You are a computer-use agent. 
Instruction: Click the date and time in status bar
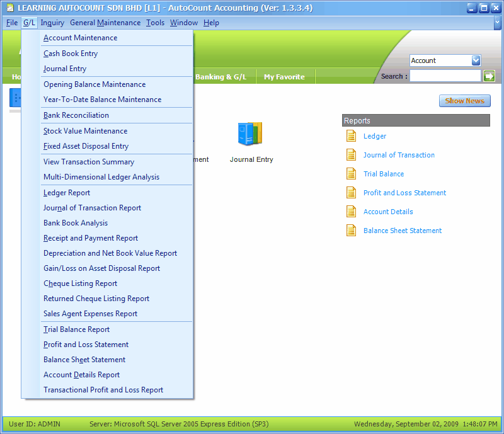pyautogui.click(x=426, y=424)
